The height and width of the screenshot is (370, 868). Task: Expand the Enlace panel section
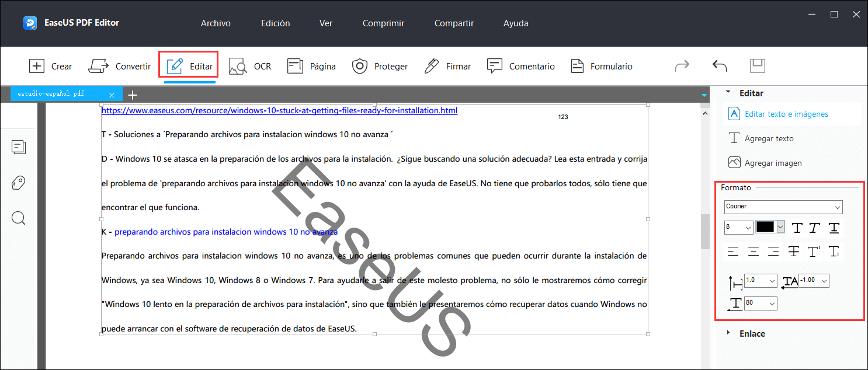(728, 333)
